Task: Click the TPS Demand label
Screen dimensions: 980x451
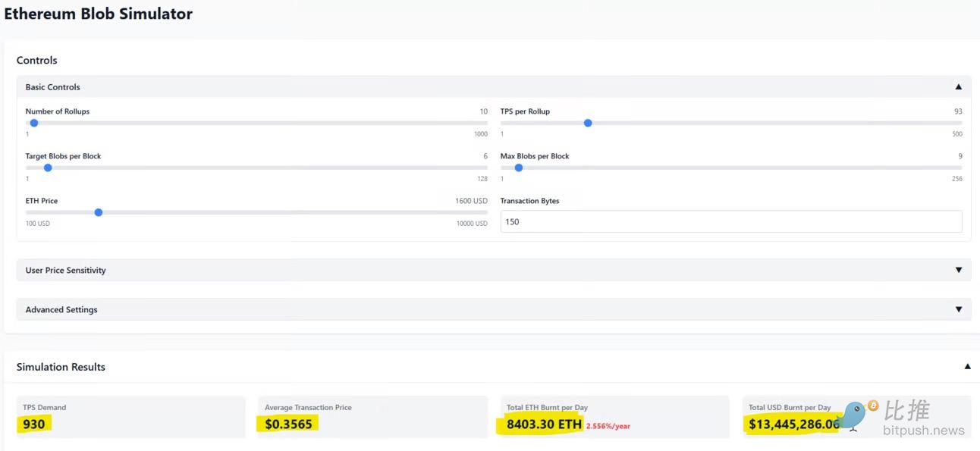Action: click(44, 407)
